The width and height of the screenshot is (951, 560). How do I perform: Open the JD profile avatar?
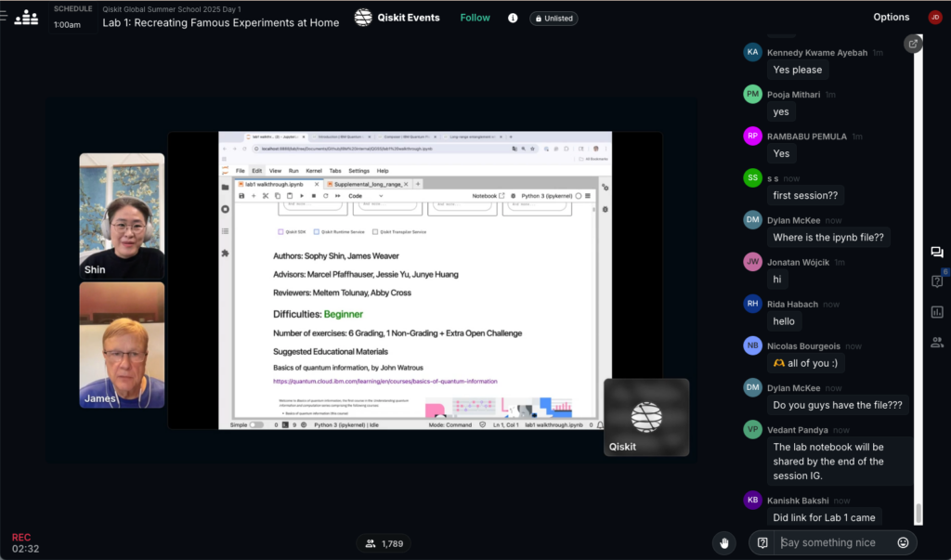[934, 17]
